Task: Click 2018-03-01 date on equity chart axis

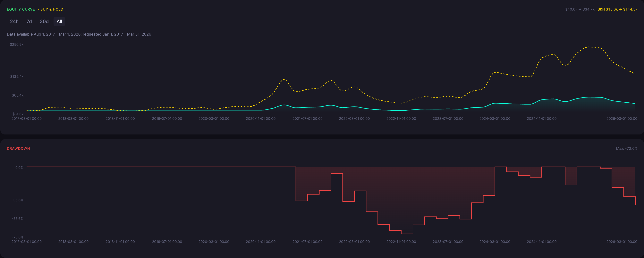Action: coord(73,118)
